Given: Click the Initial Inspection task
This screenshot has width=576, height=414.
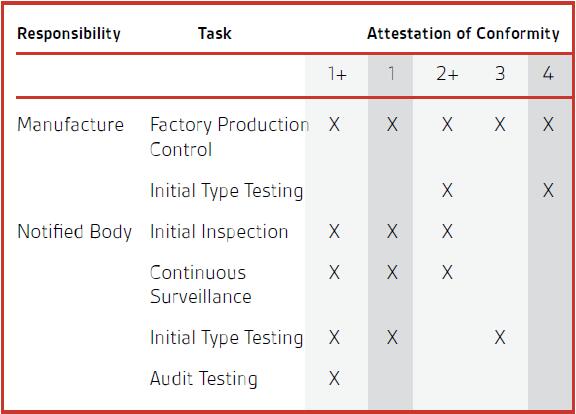Looking at the screenshot, I should point(219,231).
